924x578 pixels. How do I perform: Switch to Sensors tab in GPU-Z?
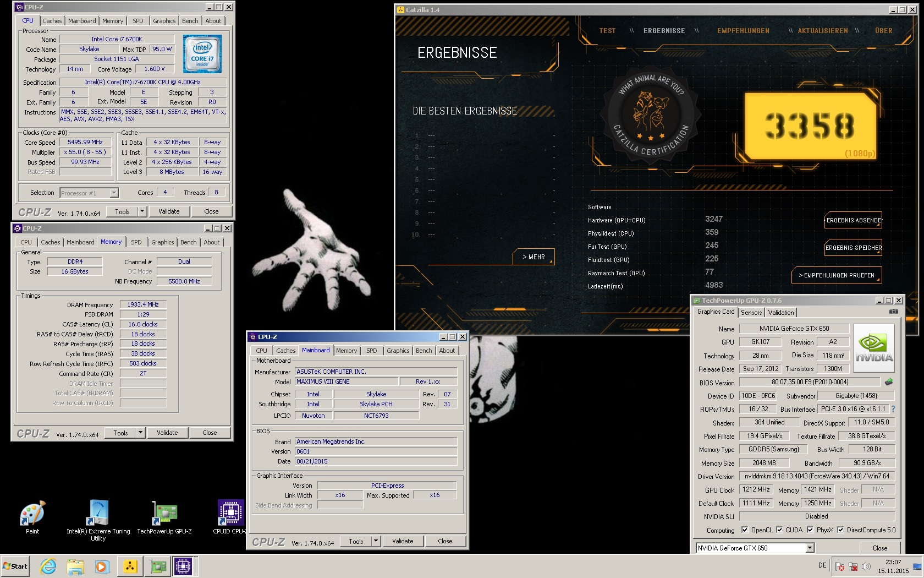pos(751,313)
